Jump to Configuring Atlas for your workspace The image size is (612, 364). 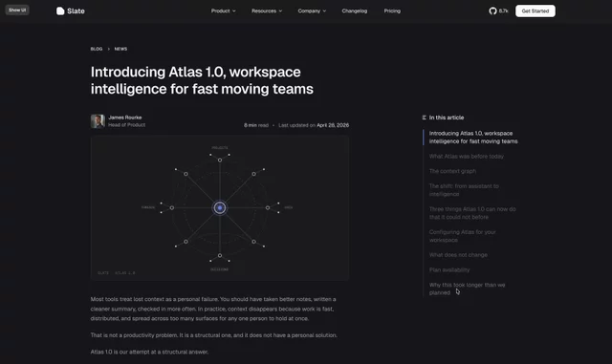pyautogui.click(x=462, y=236)
